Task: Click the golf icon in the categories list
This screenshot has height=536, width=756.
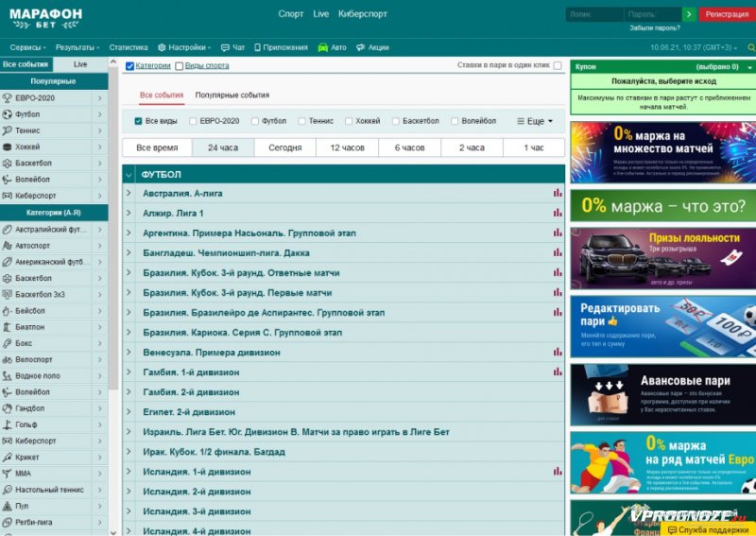Action: click(x=9, y=424)
